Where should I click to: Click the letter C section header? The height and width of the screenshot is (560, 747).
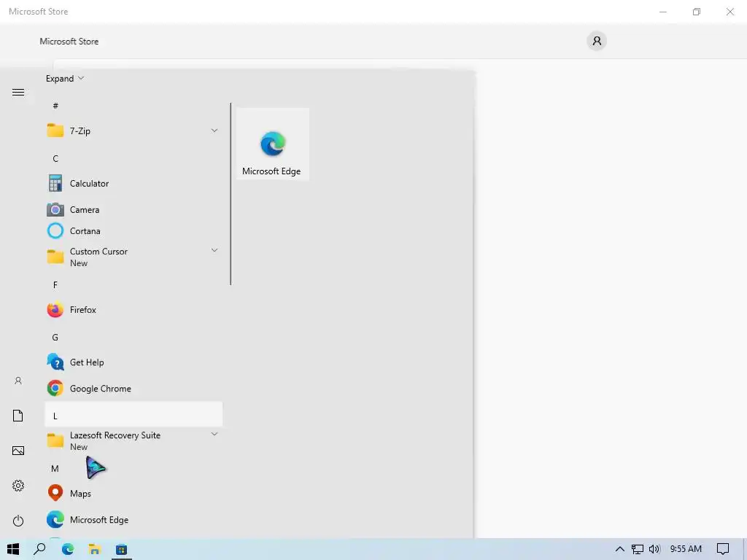click(x=55, y=158)
